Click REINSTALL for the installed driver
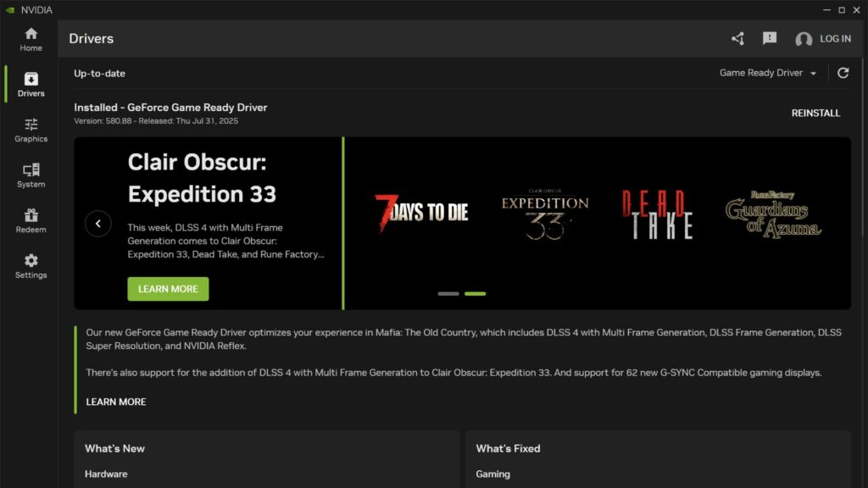Viewport: 868px width, 488px height. pos(815,113)
